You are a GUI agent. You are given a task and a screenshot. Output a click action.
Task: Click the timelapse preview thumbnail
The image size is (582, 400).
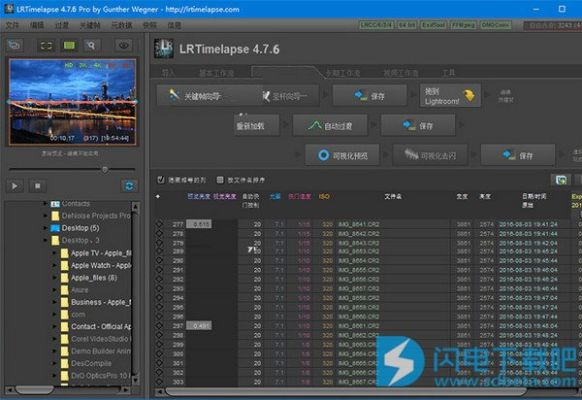click(x=73, y=102)
